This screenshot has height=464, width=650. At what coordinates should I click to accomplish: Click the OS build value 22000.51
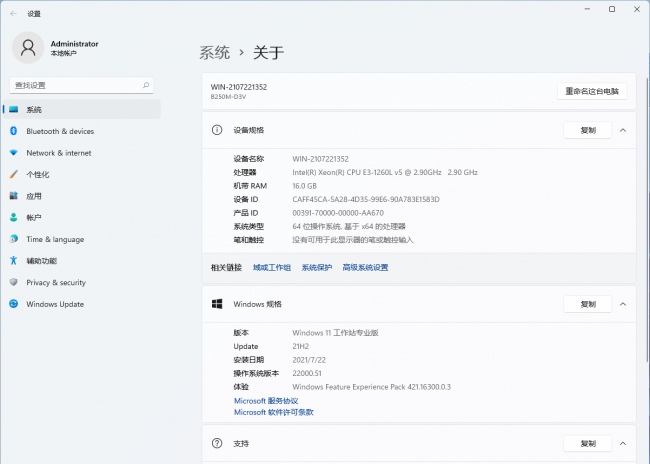(x=307, y=373)
